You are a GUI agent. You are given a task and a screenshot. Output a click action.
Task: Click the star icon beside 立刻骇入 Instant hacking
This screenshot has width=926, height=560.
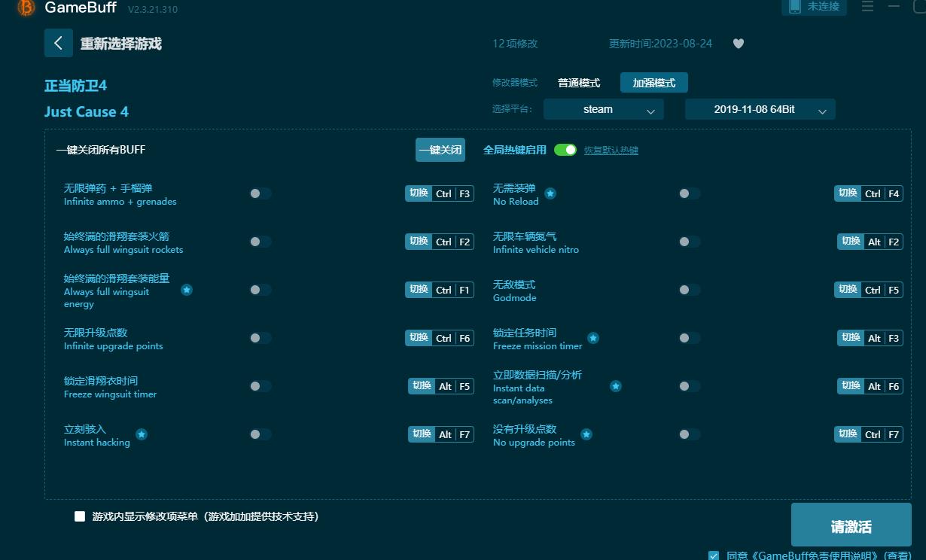pyautogui.click(x=141, y=434)
